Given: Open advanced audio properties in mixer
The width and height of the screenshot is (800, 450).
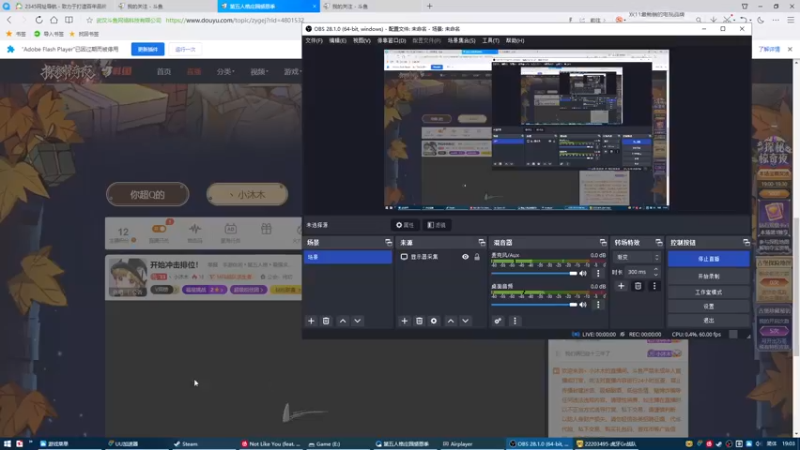Looking at the screenshot, I should click(497, 321).
